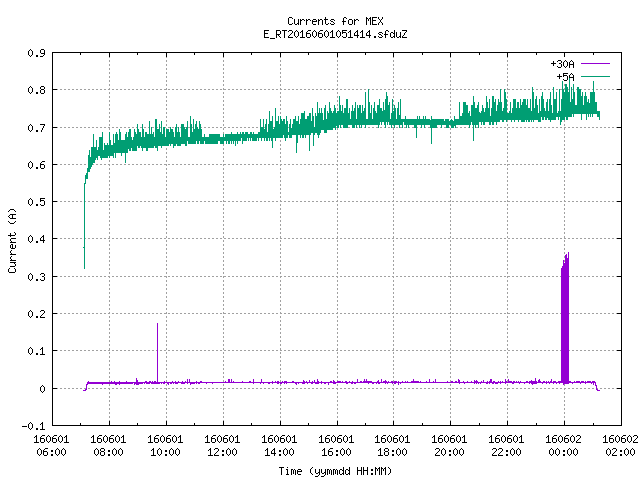Click the '+30A' legend label

562,64
